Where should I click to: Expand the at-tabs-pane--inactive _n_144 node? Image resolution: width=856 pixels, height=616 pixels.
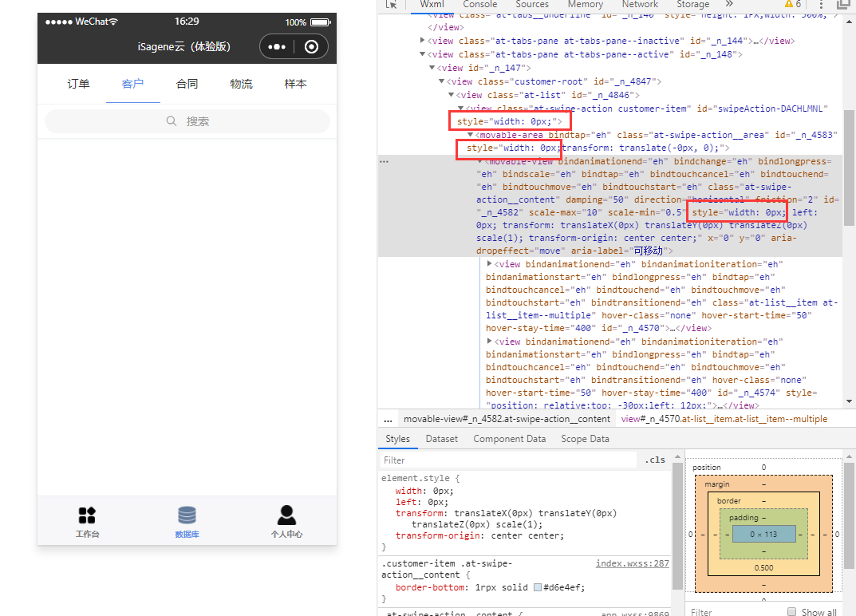click(423, 40)
